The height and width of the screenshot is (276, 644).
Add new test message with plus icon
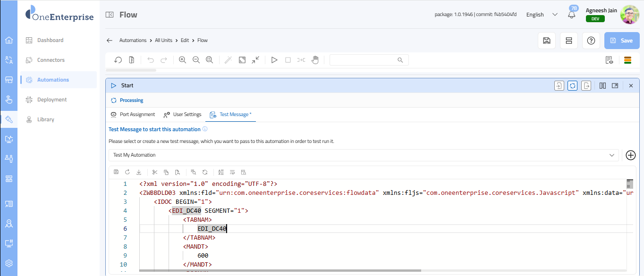pos(630,155)
